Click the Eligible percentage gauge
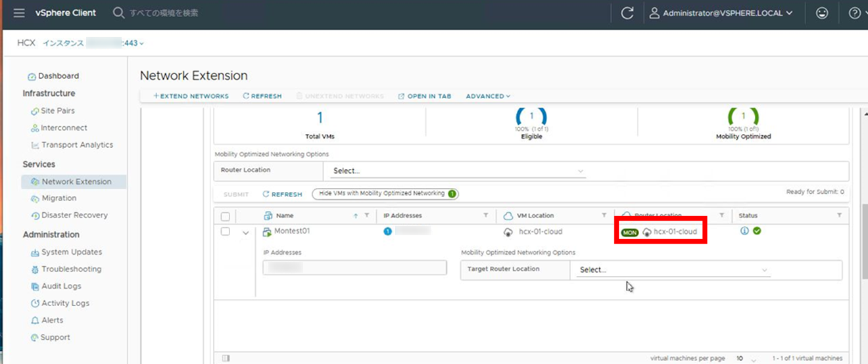 click(x=531, y=119)
